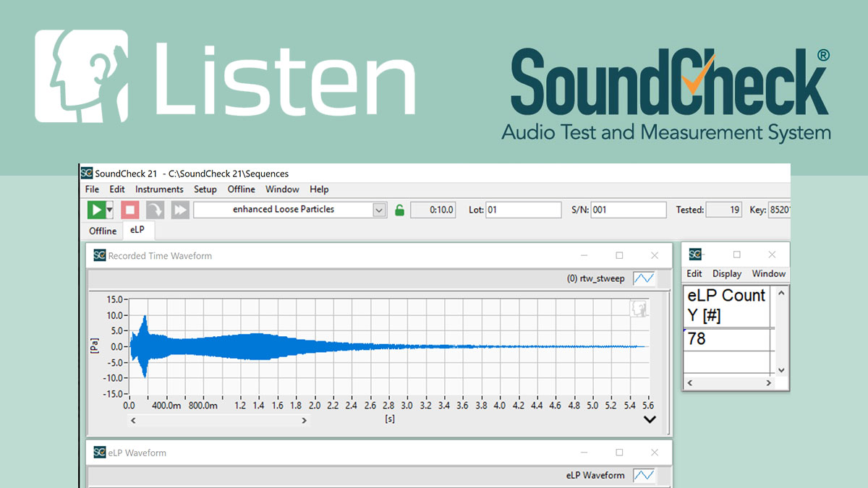Click the rtw_stweep plot style icon

pyautogui.click(x=643, y=278)
